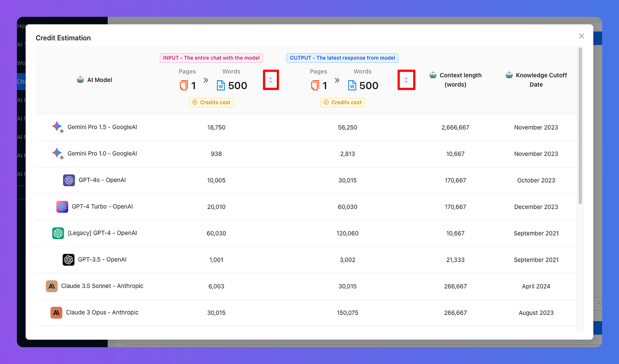The height and width of the screenshot is (364, 619).
Task: Click the GPT-4o OpenAI logo icon
Action: 69,180
